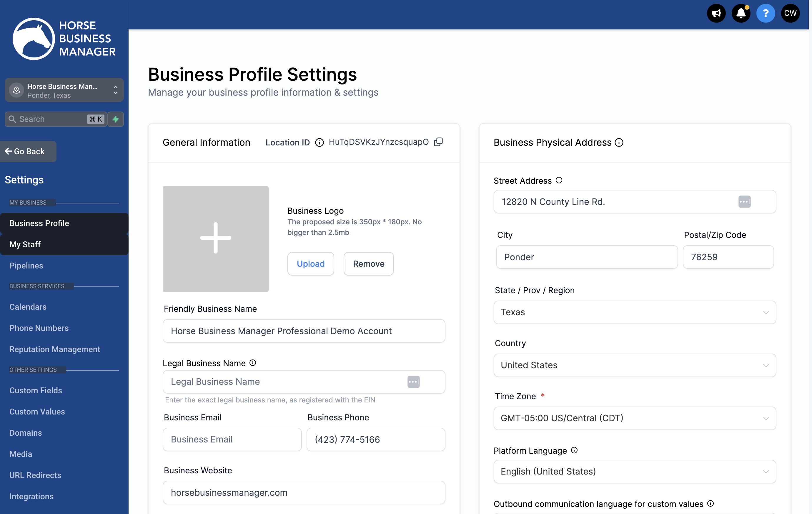The image size is (812, 514).
Task: Click the account location avatar icon
Action: (x=16, y=90)
